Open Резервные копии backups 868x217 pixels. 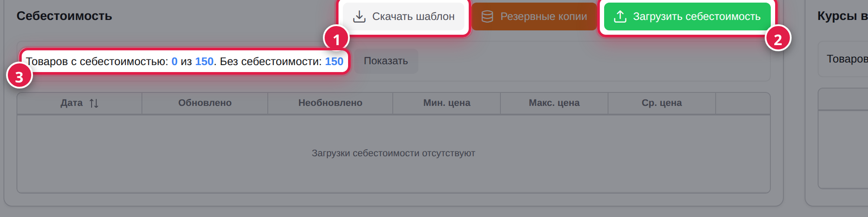click(x=534, y=16)
